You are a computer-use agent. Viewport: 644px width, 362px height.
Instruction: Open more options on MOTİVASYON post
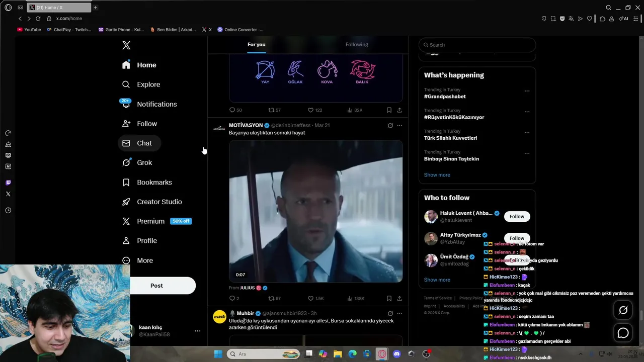pyautogui.click(x=399, y=125)
